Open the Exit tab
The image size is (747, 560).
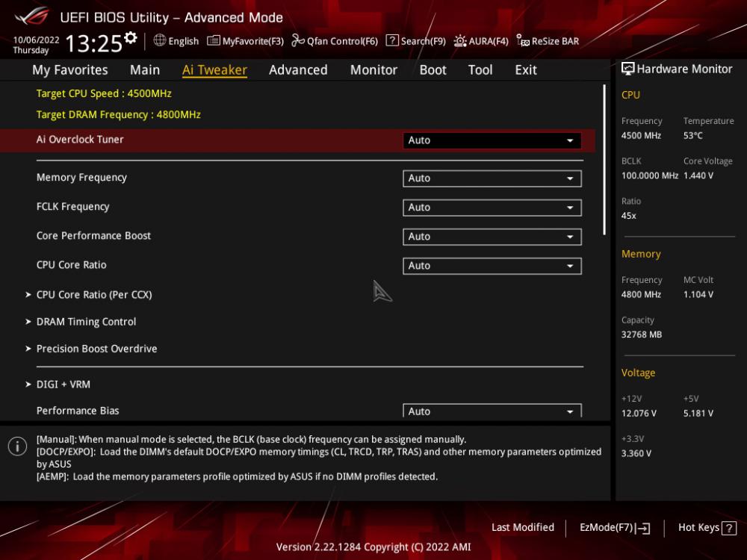(x=526, y=70)
